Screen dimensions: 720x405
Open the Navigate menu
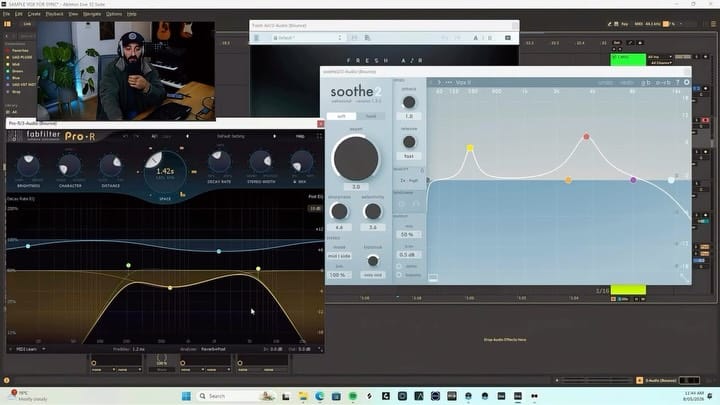92,14
